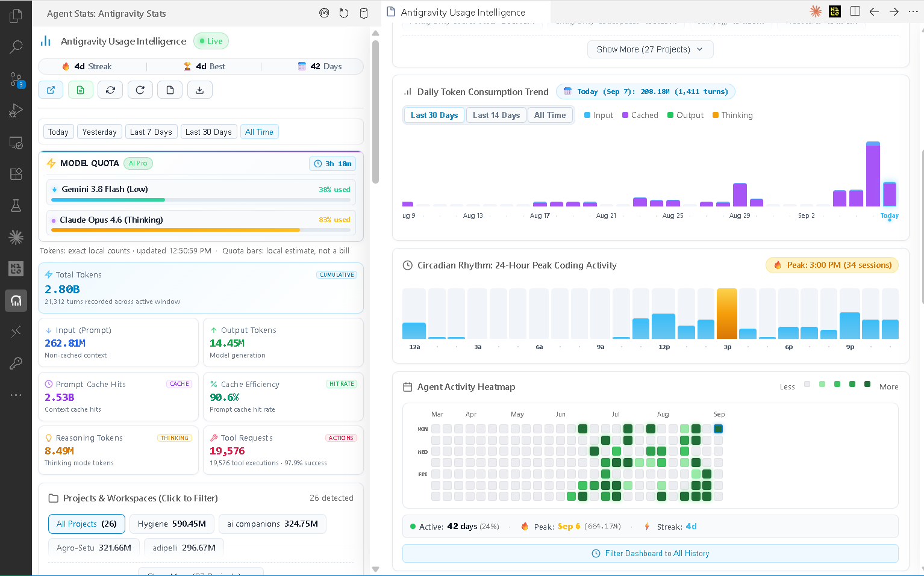Filter by ai companions project chip

pos(272,524)
